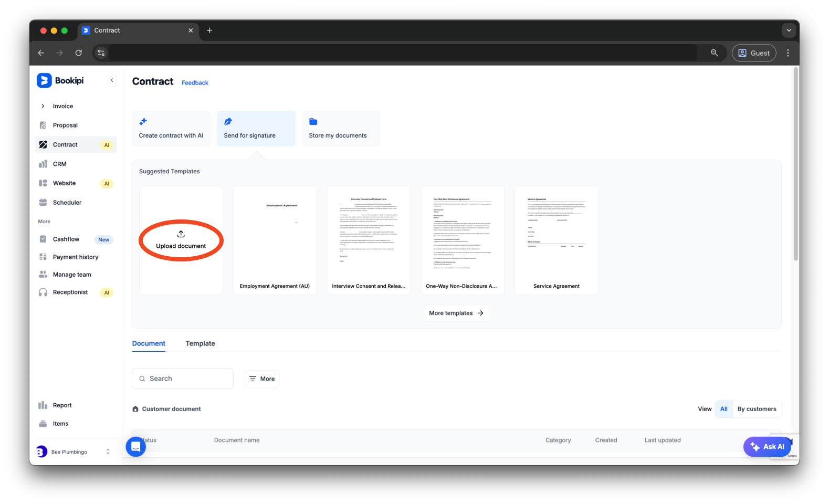The height and width of the screenshot is (504, 829).
Task: Open Service Agreement template thumbnail
Action: 557,240
